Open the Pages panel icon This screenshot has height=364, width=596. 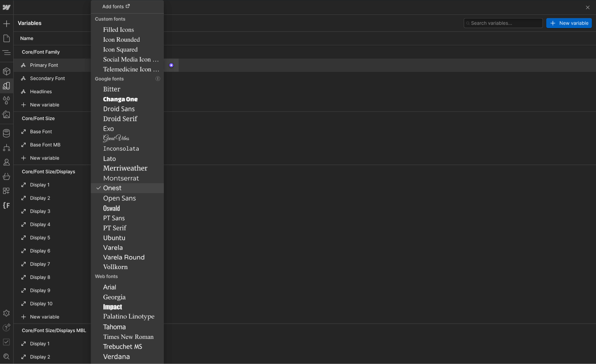click(6, 39)
